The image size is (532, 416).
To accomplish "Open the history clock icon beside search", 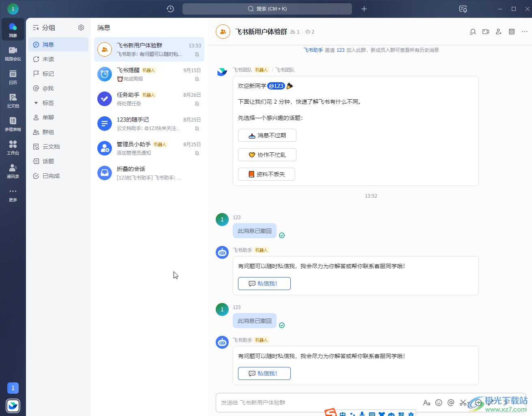I will point(170,9).
